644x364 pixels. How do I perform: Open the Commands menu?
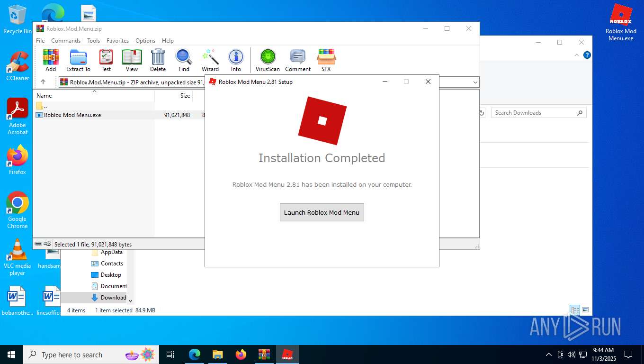pyautogui.click(x=66, y=41)
